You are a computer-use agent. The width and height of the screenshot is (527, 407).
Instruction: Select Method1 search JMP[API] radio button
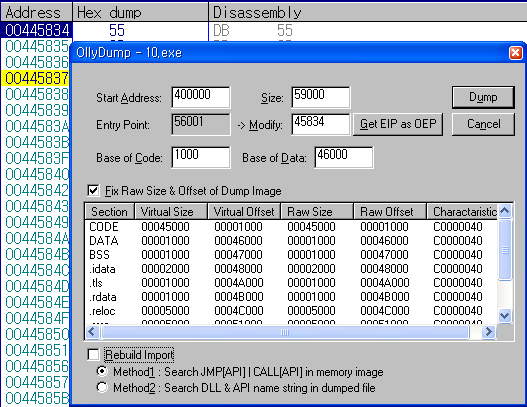(x=102, y=372)
